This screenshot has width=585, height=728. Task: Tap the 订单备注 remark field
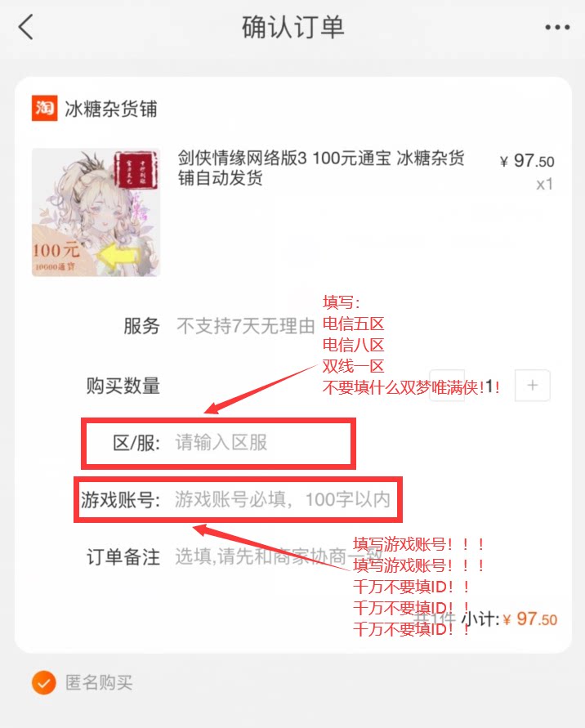point(279,556)
